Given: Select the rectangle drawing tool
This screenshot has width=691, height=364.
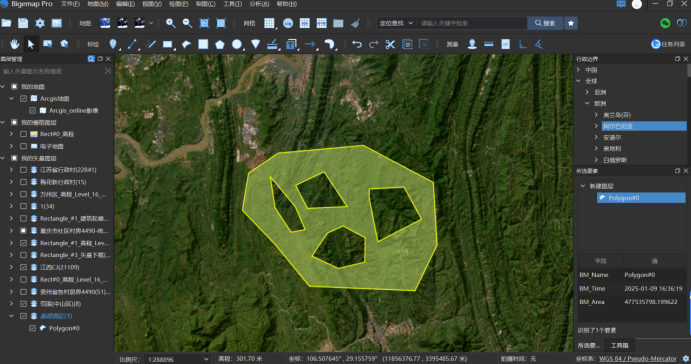Looking at the screenshot, I should (x=167, y=44).
